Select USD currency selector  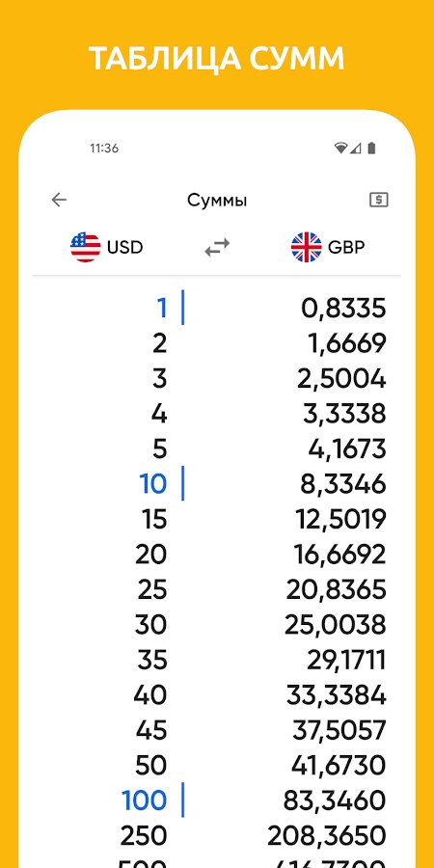click(106, 247)
